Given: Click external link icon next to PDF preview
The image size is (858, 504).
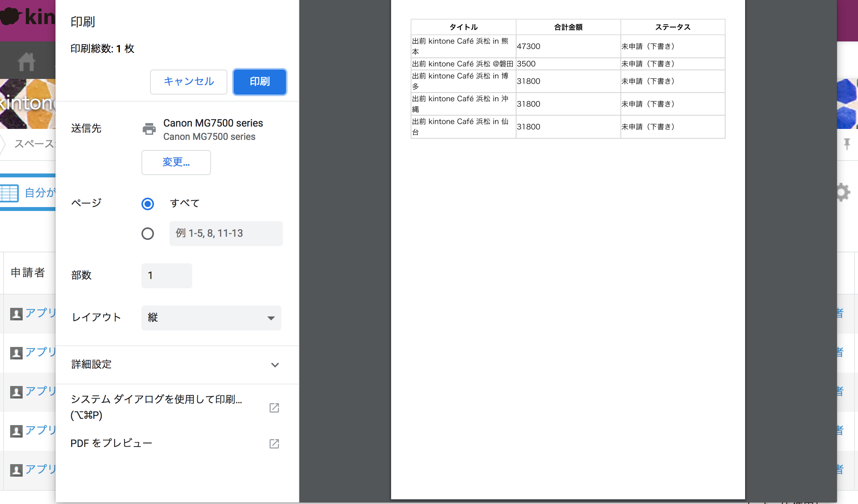Looking at the screenshot, I should pyautogui.click(x=274, y=443).
